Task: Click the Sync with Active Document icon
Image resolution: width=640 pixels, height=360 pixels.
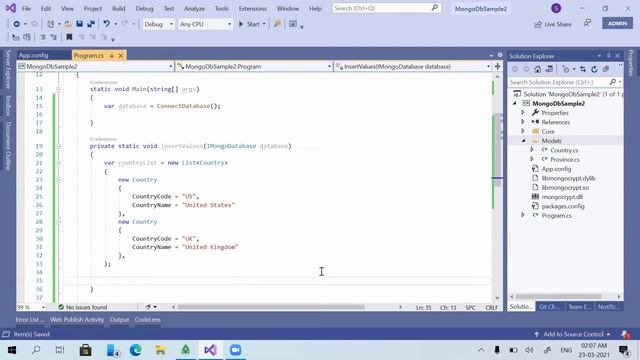Action: point(583,69)
